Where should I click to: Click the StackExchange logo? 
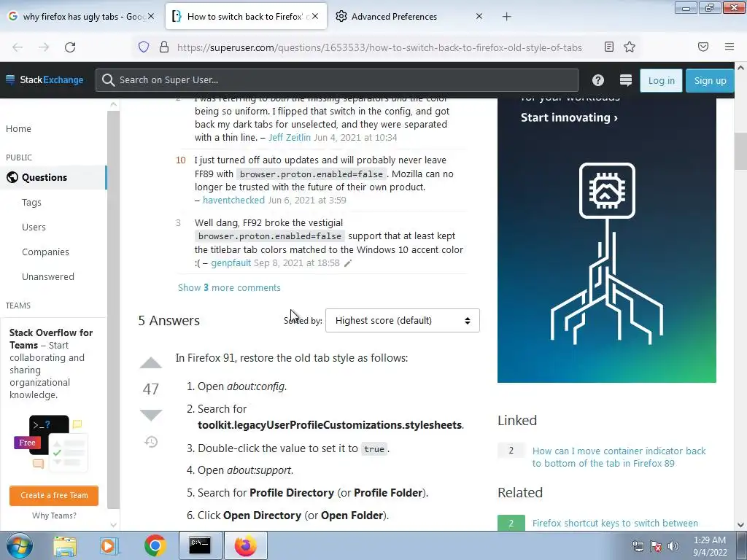coord(44,79)
